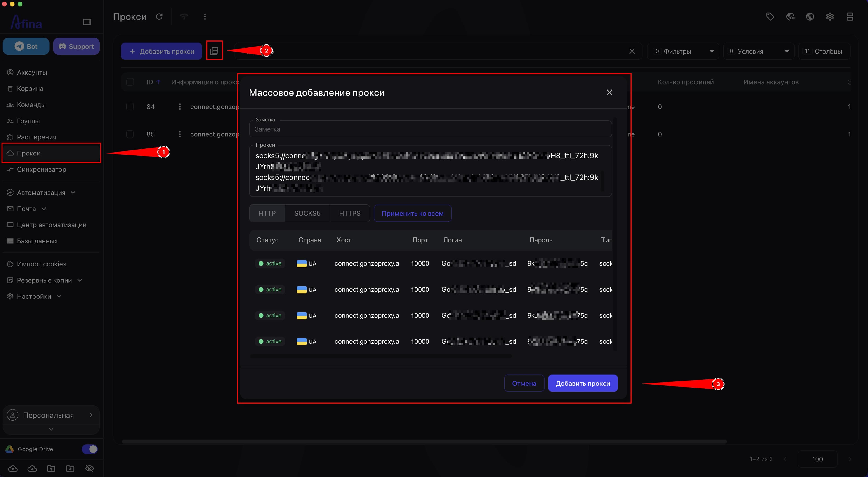Image resolution: width=868 pixels, height=477 pixels.
Task: Clear the search field with X
Action: 632,51
